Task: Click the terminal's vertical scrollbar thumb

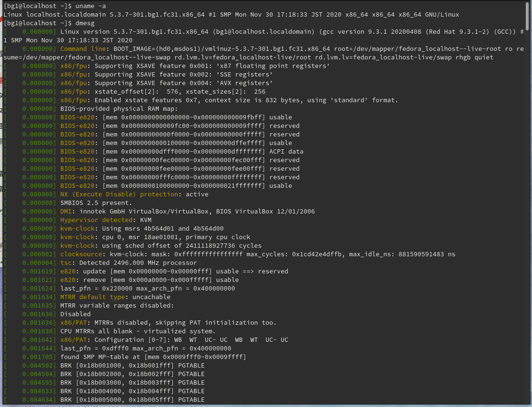Action: (x=527, y=16)
